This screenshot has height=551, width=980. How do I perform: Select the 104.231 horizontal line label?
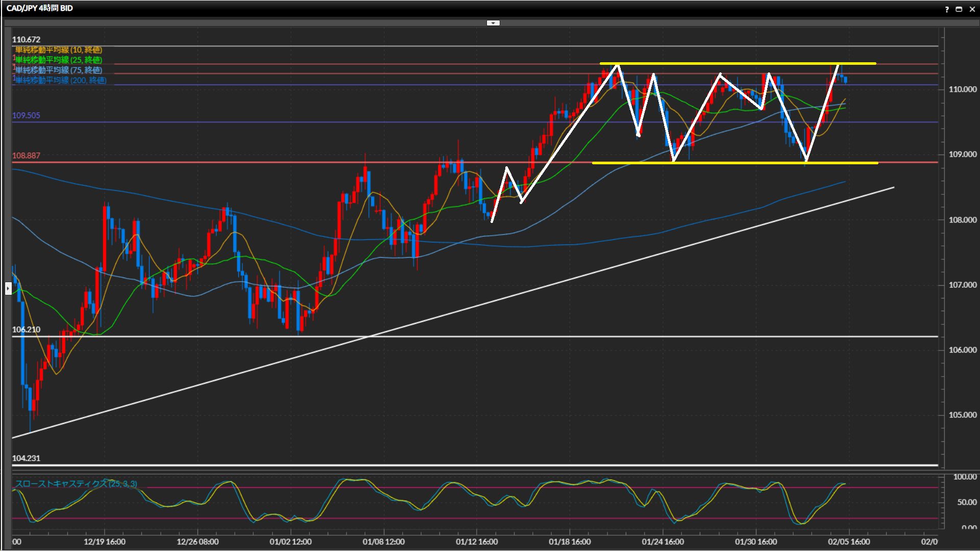pos(26,458)
